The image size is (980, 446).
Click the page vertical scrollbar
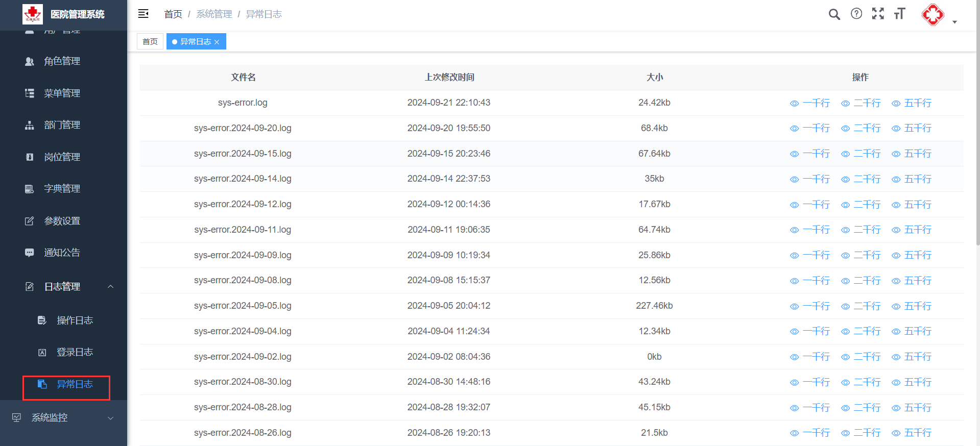977,153
